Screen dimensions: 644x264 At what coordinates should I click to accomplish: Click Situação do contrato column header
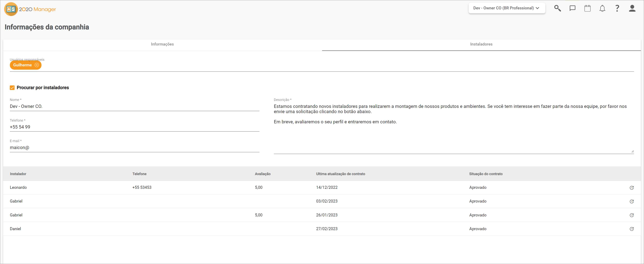coord(485,174)
